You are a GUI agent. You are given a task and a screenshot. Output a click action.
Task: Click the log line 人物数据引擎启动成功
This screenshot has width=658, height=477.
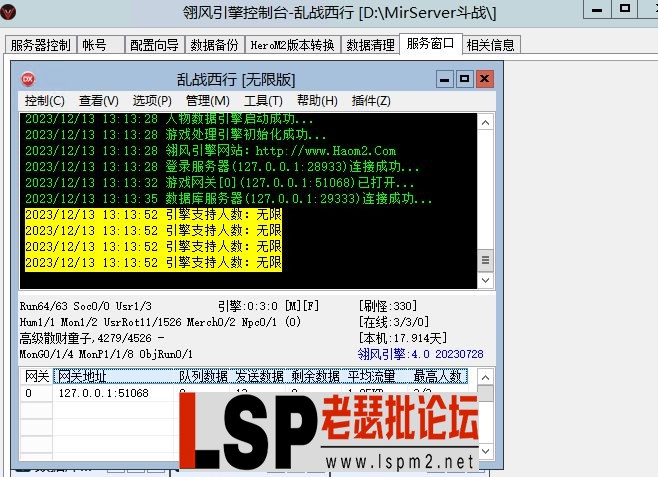pos(169,119)
